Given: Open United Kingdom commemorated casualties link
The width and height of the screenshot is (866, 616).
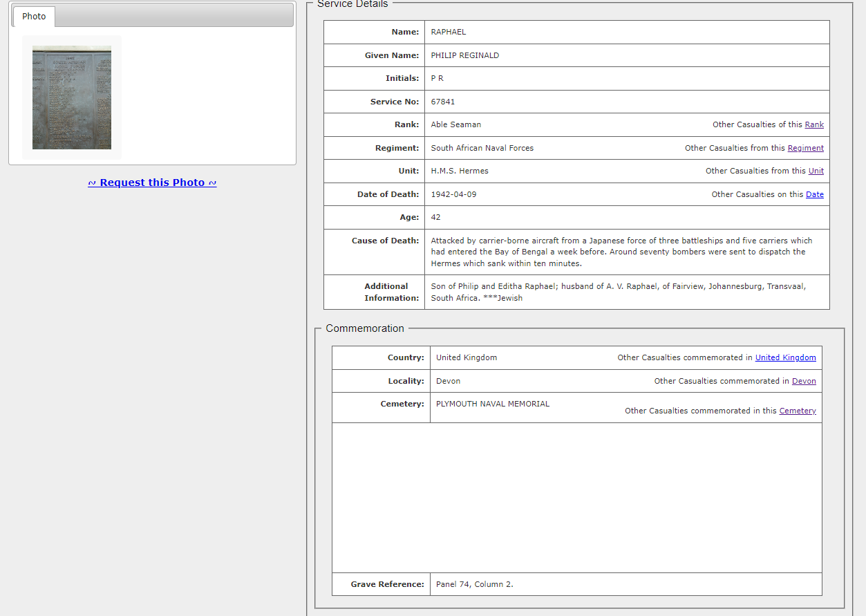Looking at the screenshot, I should pos(786,357).
